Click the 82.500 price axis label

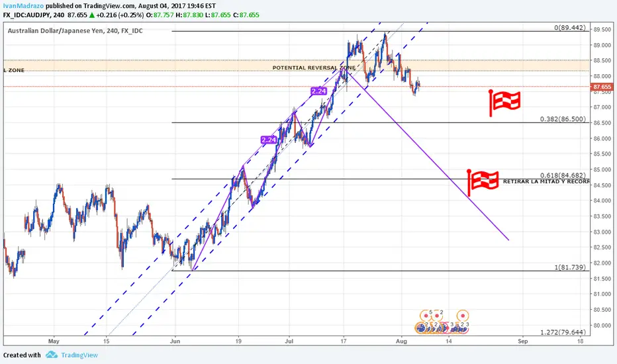click(x=602, y=247)
